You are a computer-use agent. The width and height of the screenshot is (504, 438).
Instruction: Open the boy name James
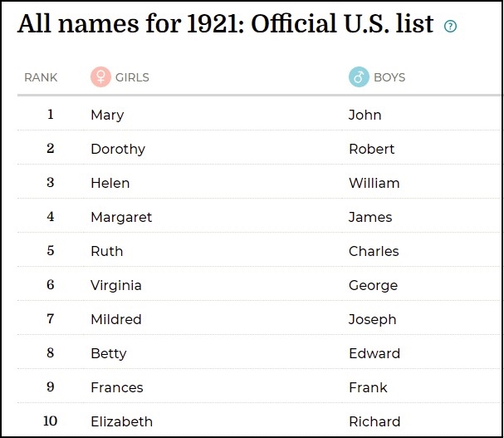[370, 217]
